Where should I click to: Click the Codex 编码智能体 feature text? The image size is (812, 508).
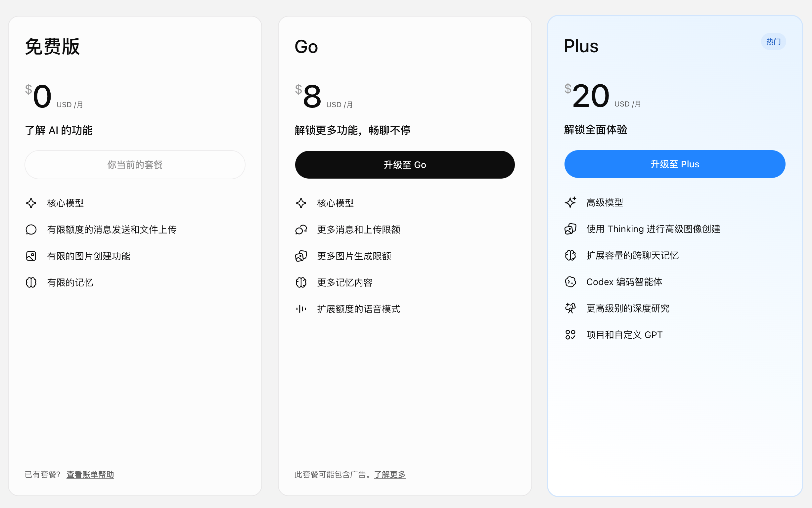click(624, 281)
